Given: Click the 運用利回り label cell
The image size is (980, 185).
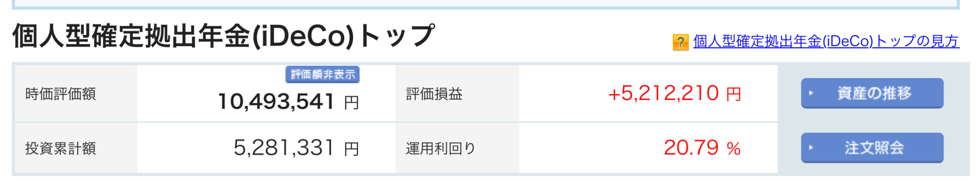Looking at the screenshot, I should click(x=457, y=148).
